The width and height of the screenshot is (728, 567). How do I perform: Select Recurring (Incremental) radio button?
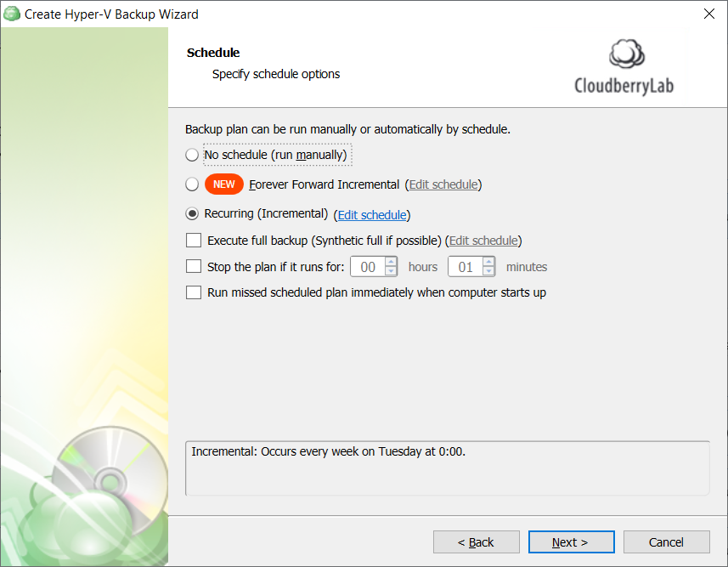coord(192,213)
